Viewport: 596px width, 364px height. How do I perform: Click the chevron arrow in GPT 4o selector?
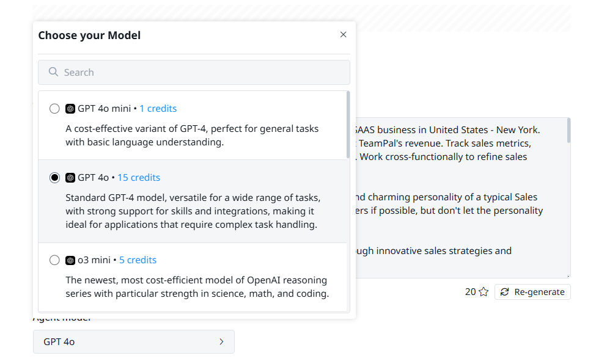pos(222,341)
